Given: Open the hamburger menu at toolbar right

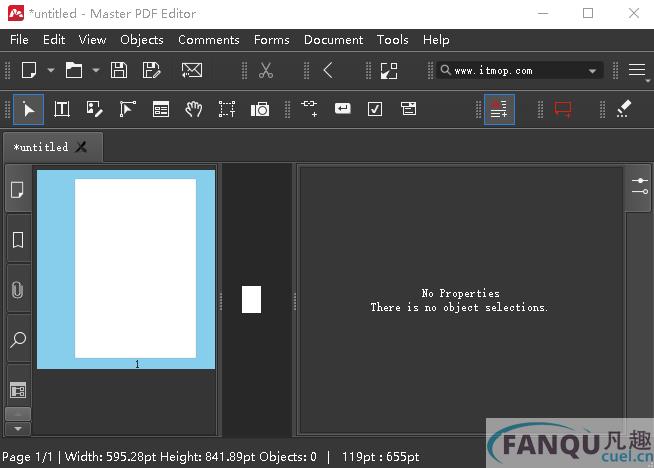Looking at the screenshot, I should point(637,70).
